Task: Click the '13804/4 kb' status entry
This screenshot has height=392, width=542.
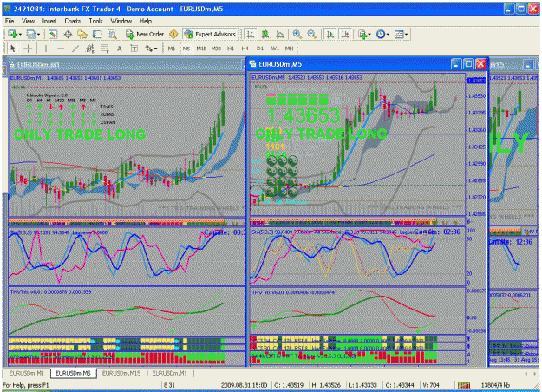Action: (495, 385)
